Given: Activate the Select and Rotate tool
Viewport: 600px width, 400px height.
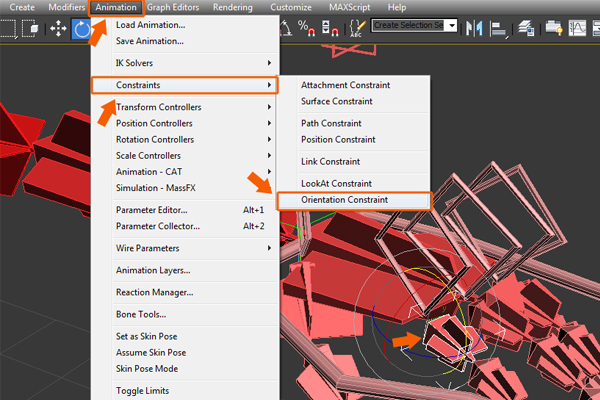Looking at the screenshot, I should pos(81,29).
